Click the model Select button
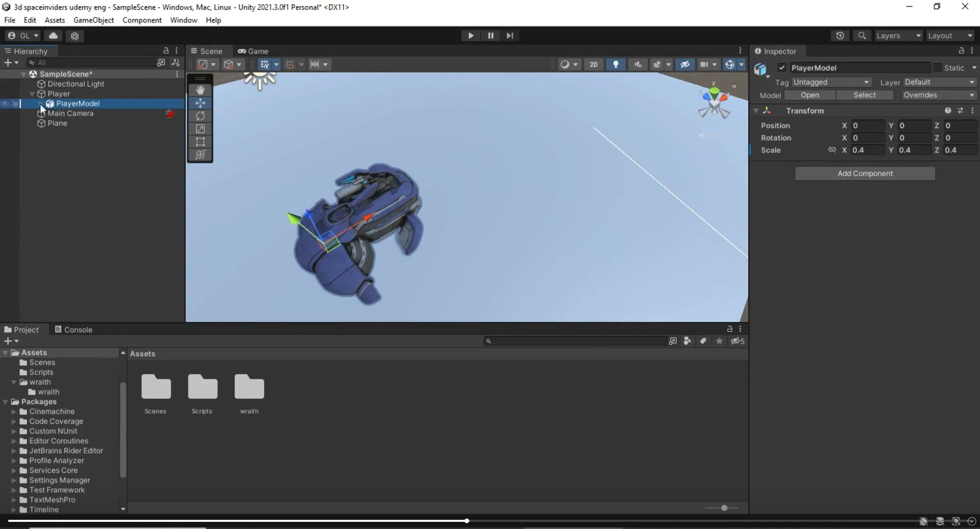The width and height of the screenshot is (980, 529). click(x=865, y=95)
